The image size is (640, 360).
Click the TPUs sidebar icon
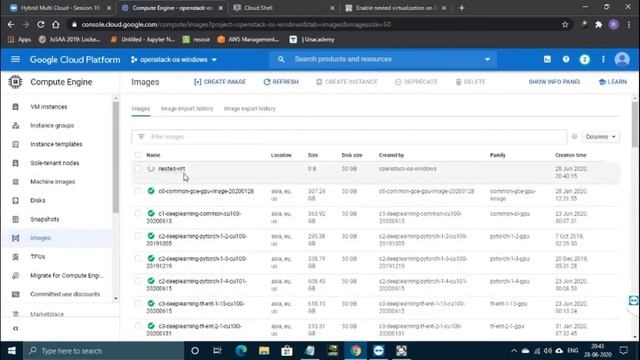16,257
